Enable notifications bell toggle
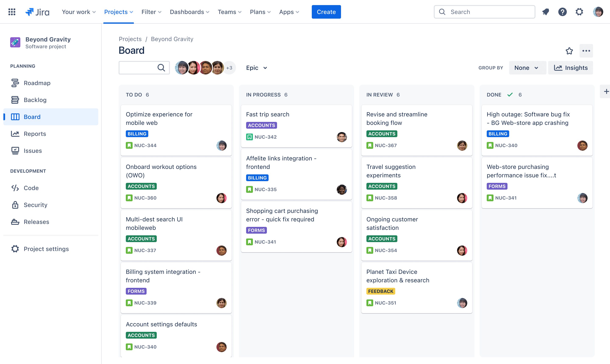 (546, 12)
